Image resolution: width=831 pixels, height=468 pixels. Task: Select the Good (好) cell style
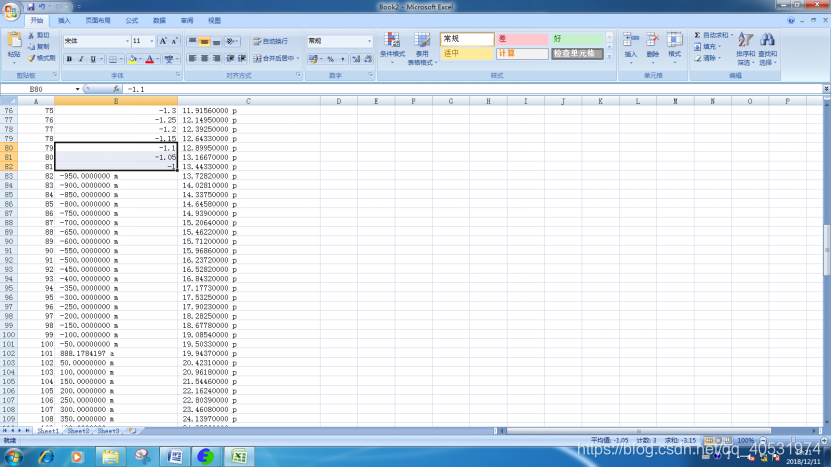point(577,39)
